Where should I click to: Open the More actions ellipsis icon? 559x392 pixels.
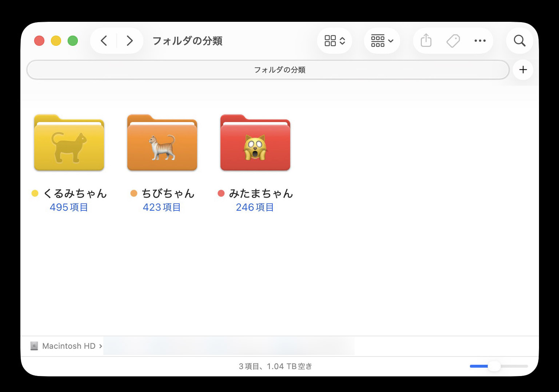(480, 41)
